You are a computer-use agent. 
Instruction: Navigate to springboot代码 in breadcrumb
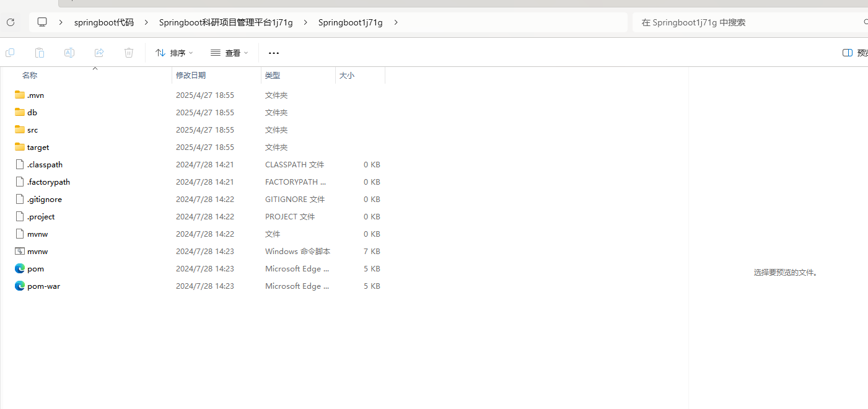coord(103,22)
